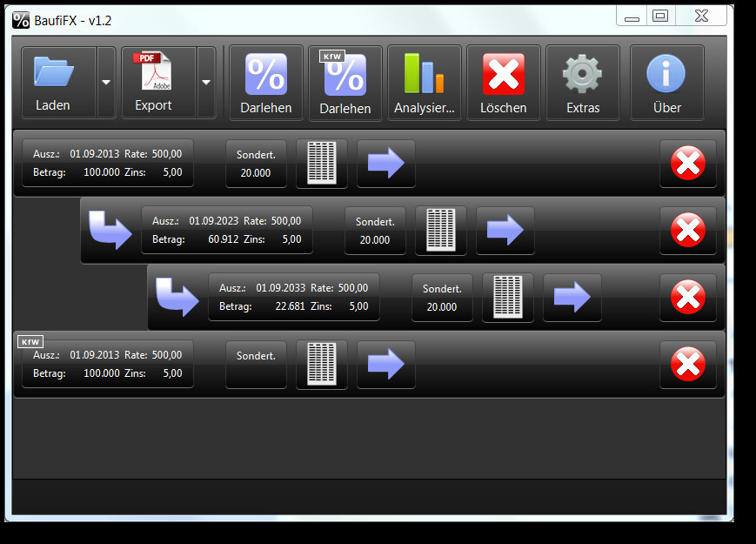
Task: Open Sondert. 20.000 of the 01.09.2013 loan
Action: (256, 164)
